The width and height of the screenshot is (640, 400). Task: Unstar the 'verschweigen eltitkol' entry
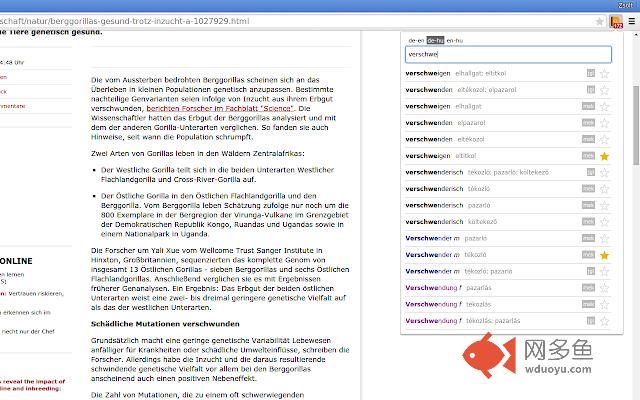[x=604, y=156]
